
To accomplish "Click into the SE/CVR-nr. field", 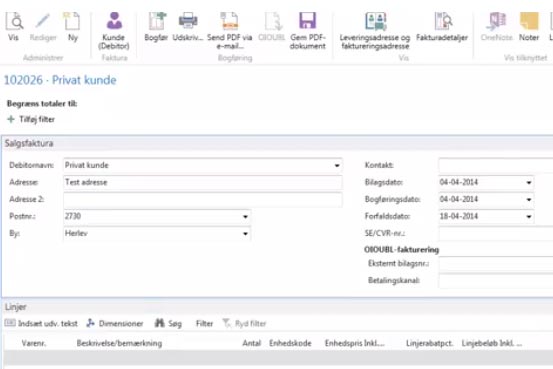I will 496,234.
